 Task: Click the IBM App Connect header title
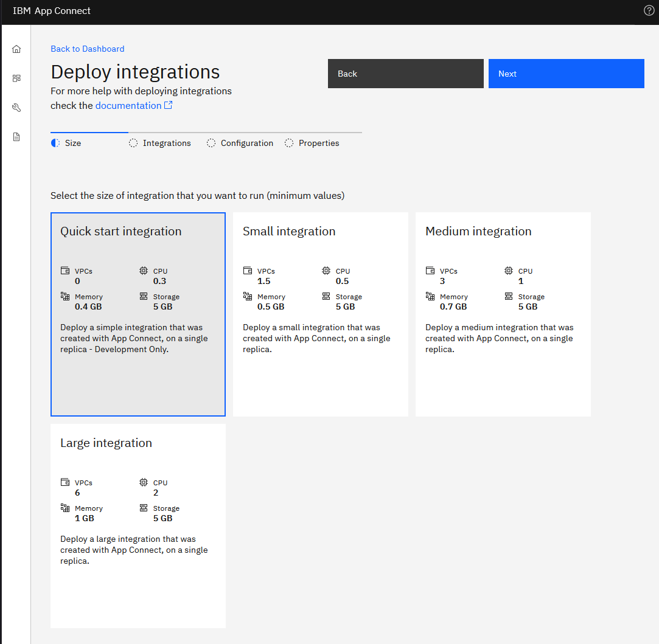click(x=52, y=11)
